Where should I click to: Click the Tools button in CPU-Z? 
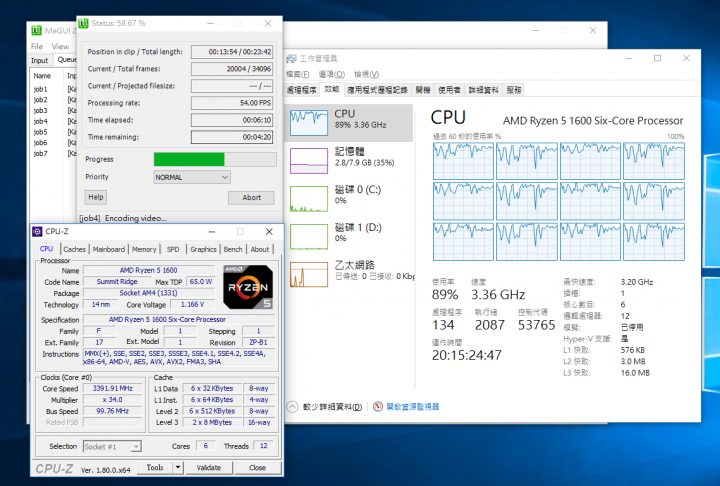(155, 468)
